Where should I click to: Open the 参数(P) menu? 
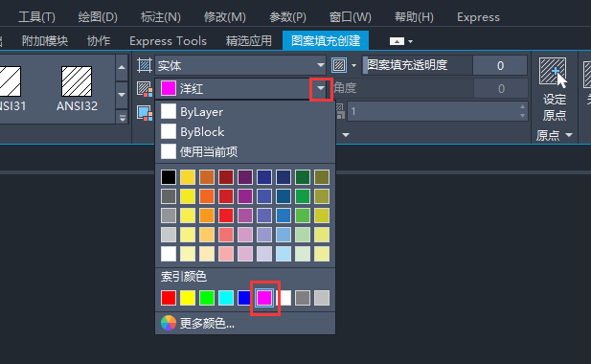click(x=287, y=17)
